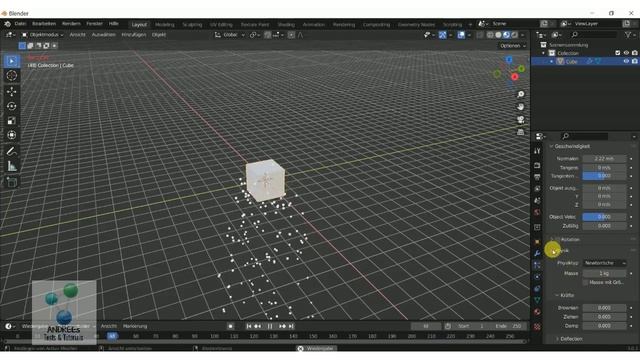
Task: Toggle X-ray view button
Action: 480,35
